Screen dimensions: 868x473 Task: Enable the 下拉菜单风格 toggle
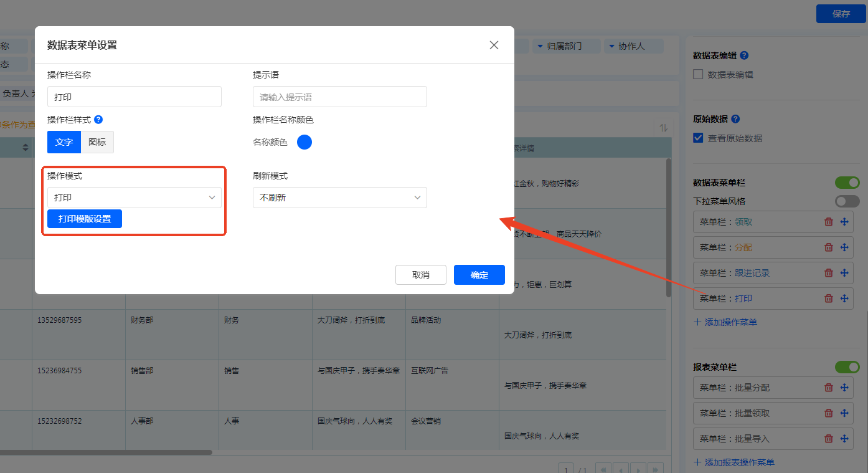click(847, 201)
